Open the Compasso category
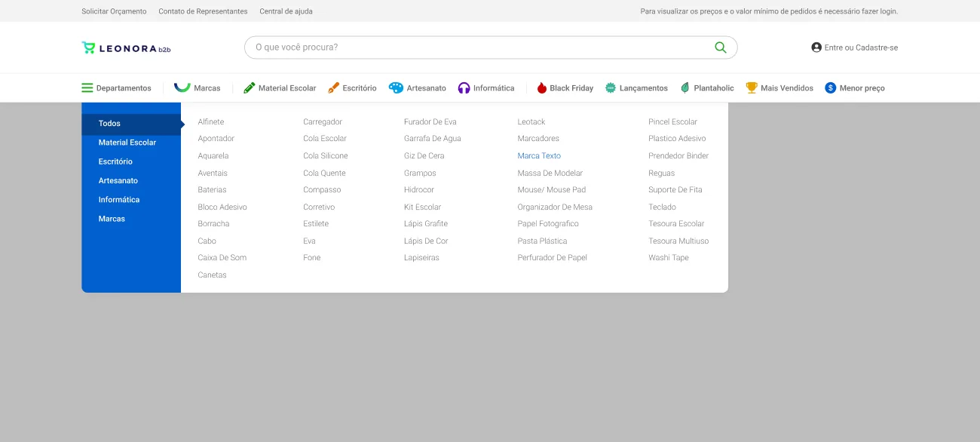Viewport: 980px width, 442px height. pos(322,190)
